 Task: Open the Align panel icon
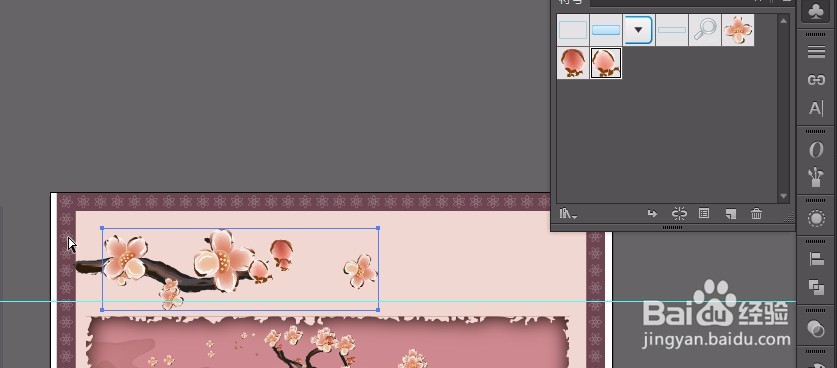[x=816, y=260]
